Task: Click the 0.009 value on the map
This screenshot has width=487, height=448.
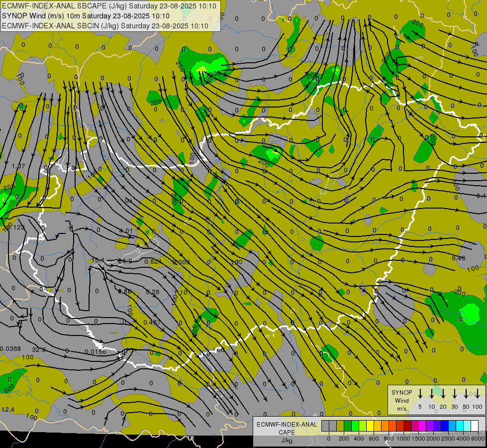Action: click(181, 262)
